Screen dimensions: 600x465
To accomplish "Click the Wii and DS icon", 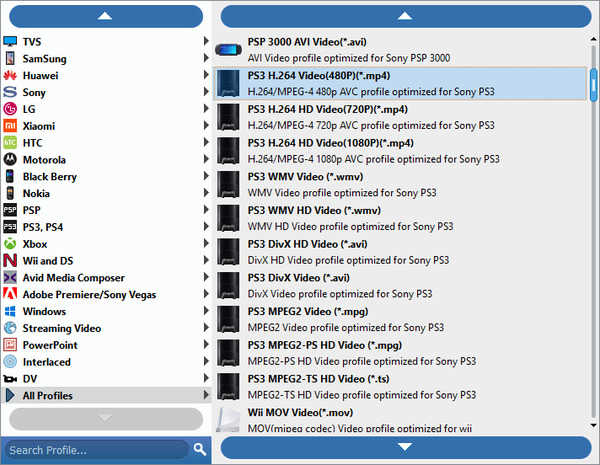I will point(10,261).
